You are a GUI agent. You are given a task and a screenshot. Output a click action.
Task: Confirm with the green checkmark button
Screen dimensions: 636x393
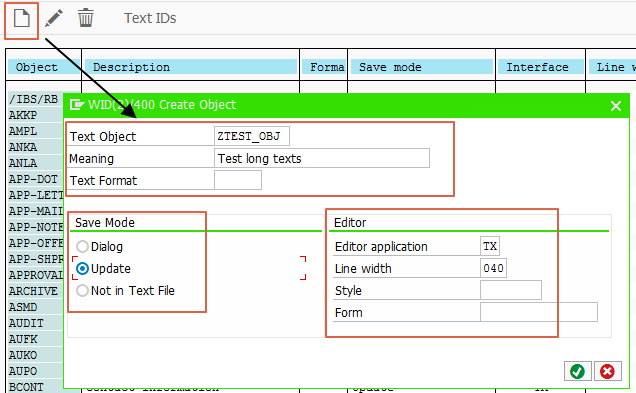tap(577, 371)
